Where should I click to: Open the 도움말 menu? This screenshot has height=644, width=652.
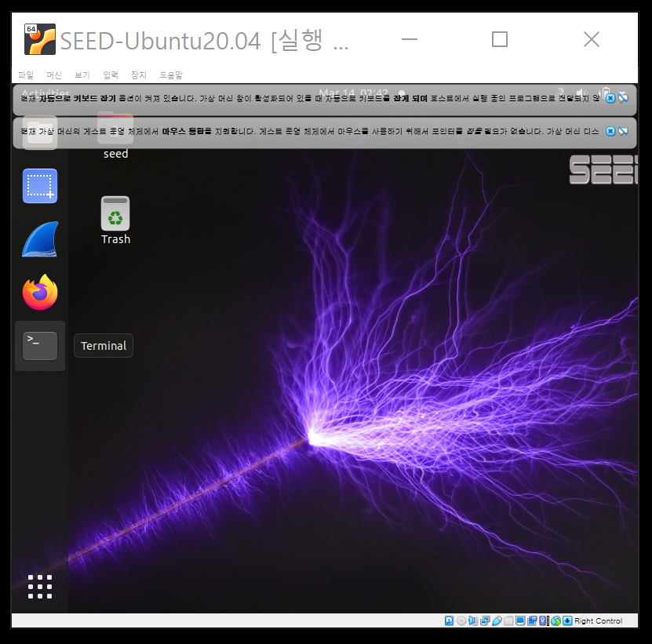[x=171, y=75]
